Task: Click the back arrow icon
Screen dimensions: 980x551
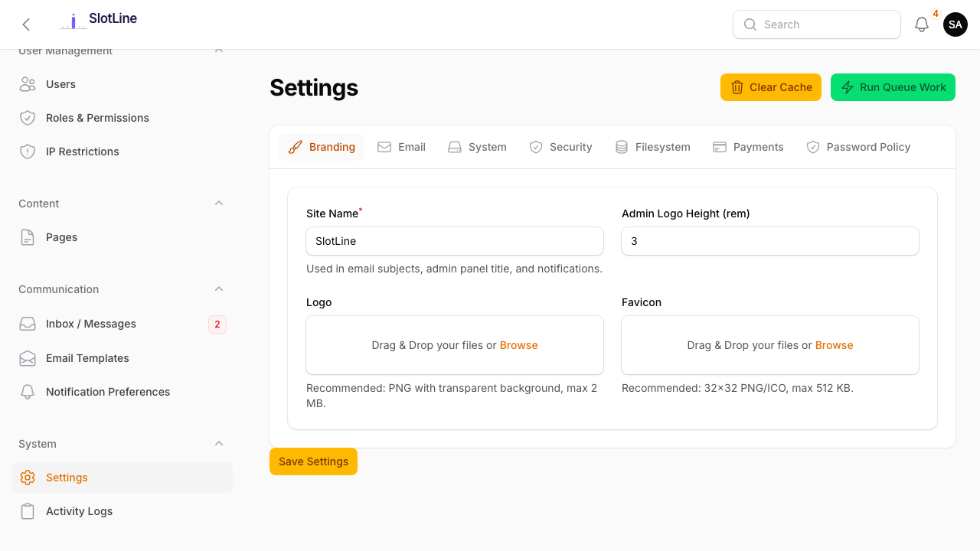Action: click(x=26, y=24)
